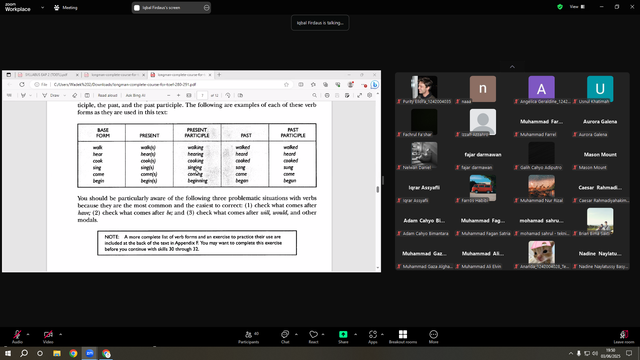Click Leave room button
This screenshot has width=640, height=360.
point(624,337)
